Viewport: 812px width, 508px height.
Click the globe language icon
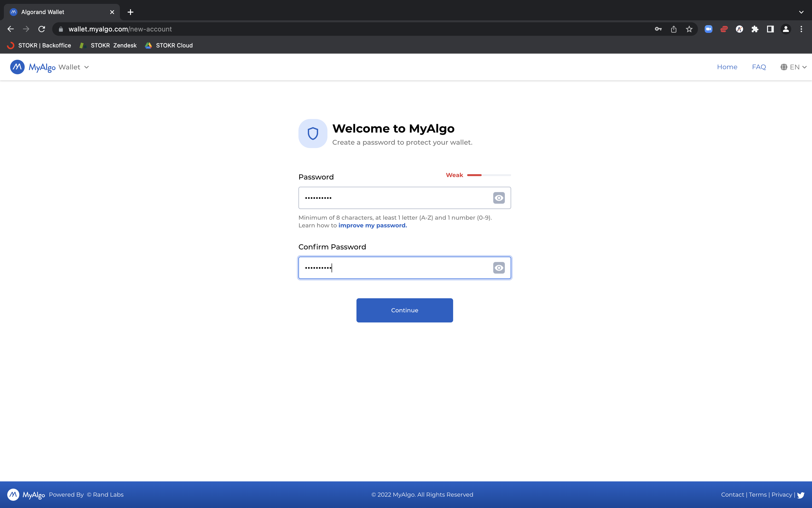tap(784, 67)
